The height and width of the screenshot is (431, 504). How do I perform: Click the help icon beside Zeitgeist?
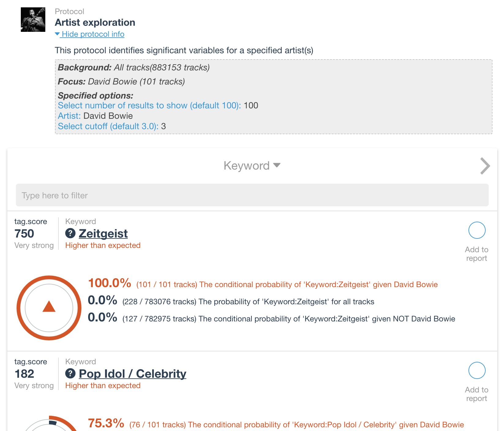tap(70, 234)
